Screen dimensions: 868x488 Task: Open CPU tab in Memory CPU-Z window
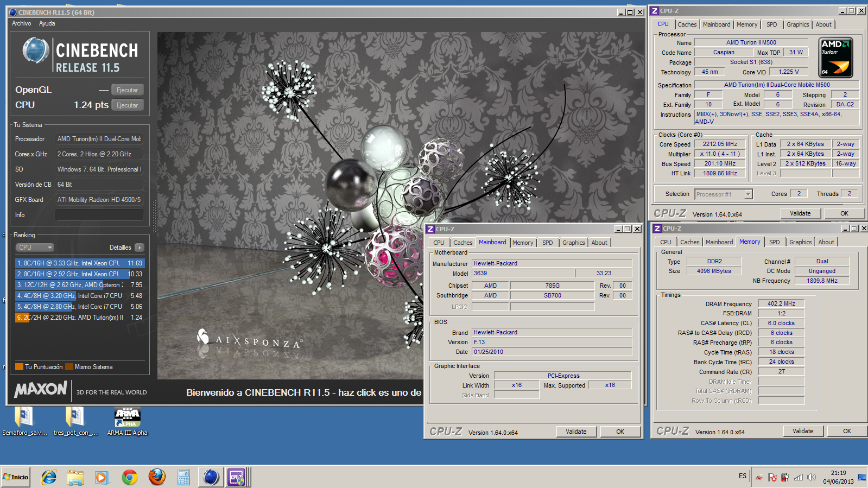click(666, 242)
